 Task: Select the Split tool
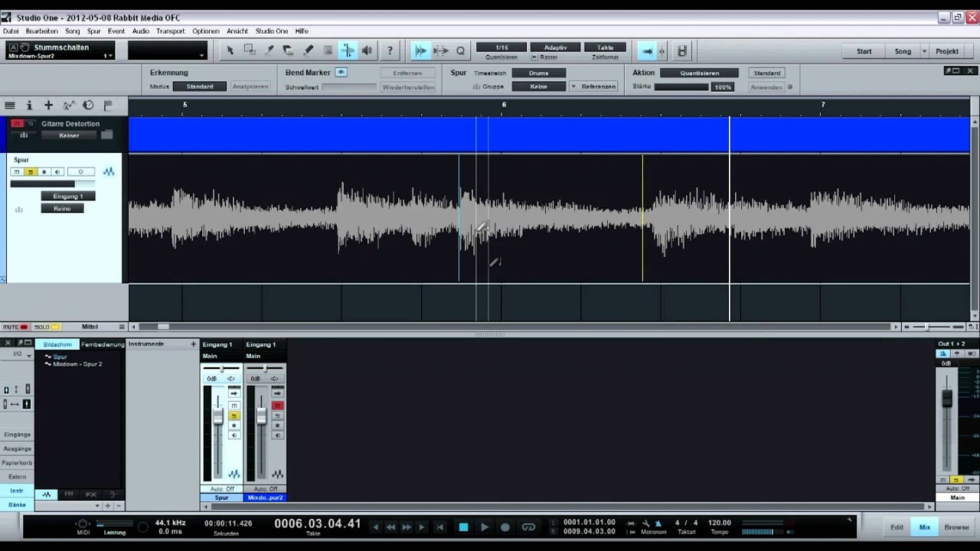point(269,51)
